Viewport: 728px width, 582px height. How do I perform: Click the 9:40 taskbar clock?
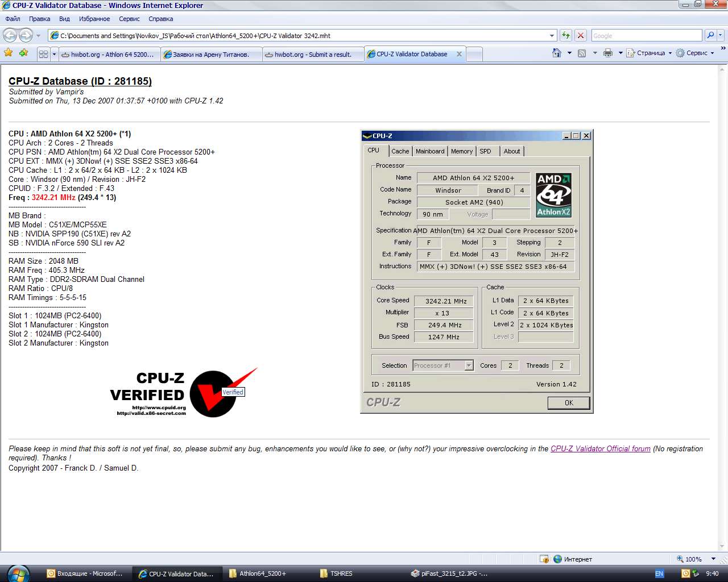coord(712,573)
